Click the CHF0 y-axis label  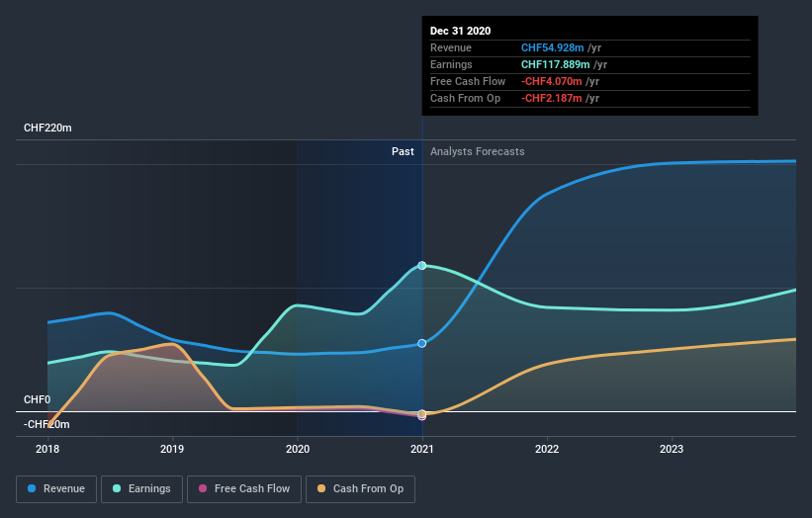(x=38, y=399)
